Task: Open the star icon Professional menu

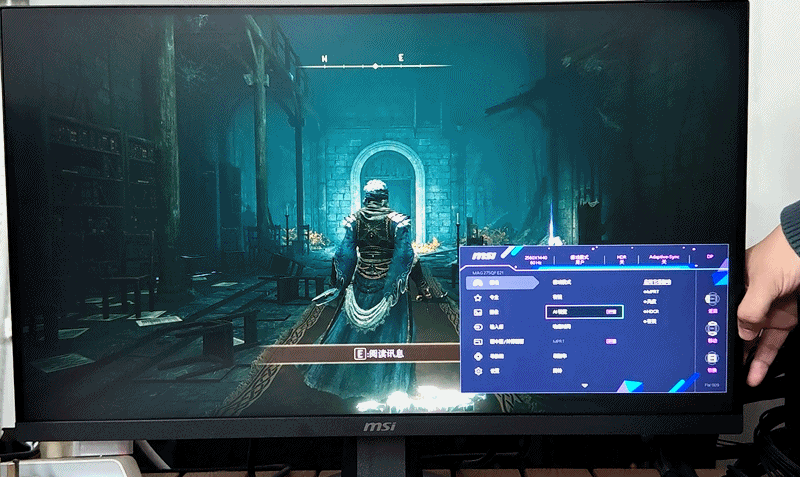Action: pos(478,297)
